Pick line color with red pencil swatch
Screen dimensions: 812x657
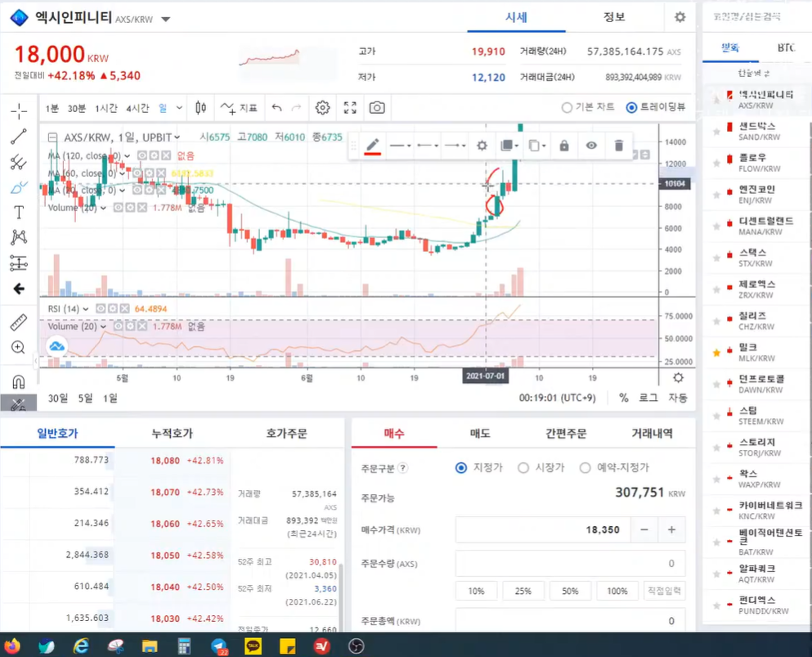(x=373, y=146)
